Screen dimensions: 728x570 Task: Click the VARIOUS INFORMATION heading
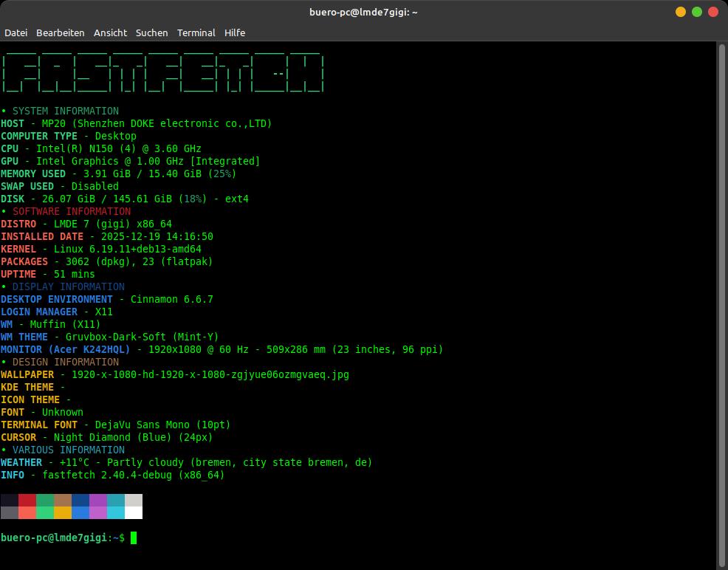(68, 450)
